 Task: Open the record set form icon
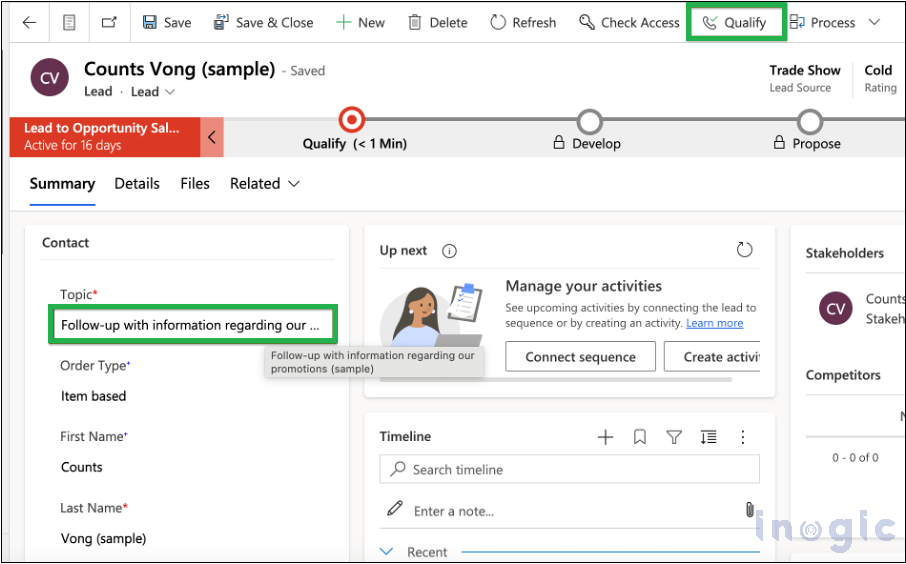69,22
